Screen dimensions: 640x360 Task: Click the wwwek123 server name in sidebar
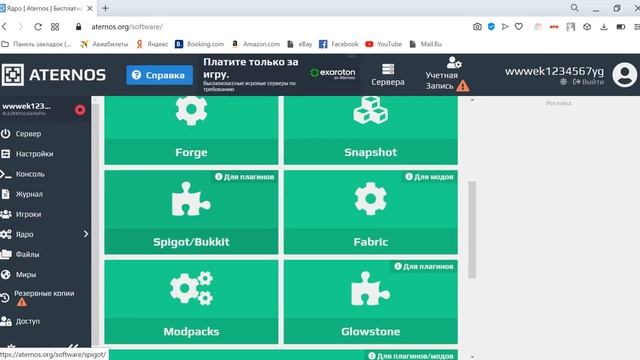click(27, 106)
